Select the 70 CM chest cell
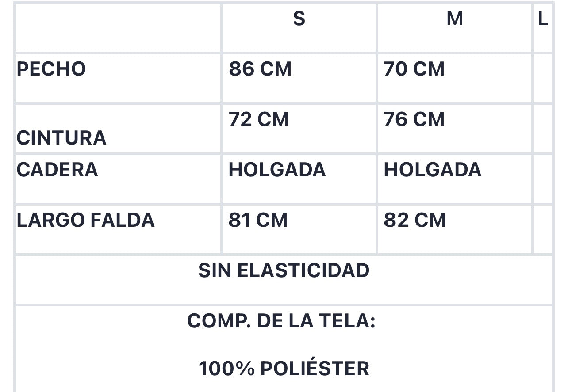 pyautogui.click(x=414, y=69)
